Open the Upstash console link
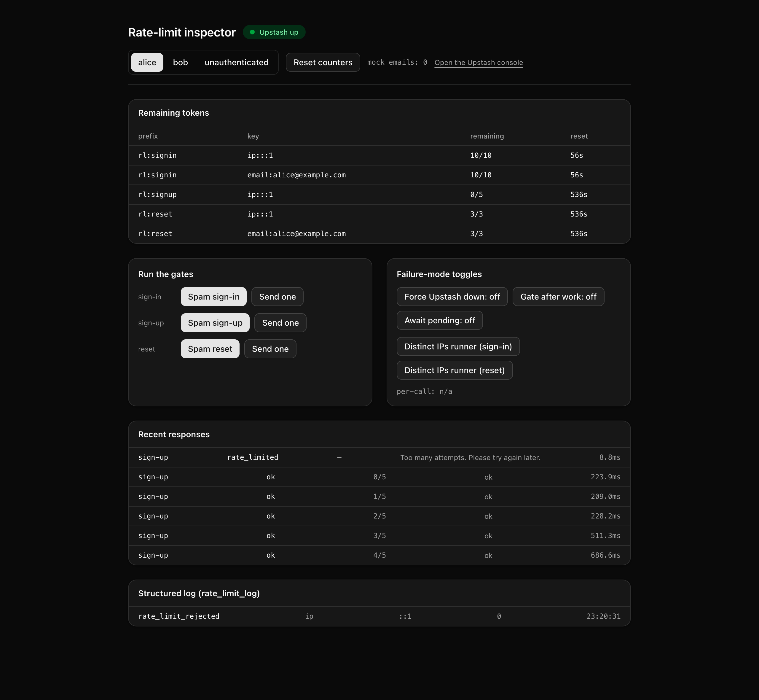Screen dimensions: 759x700 pyautogui.click(x=479, y=63)
